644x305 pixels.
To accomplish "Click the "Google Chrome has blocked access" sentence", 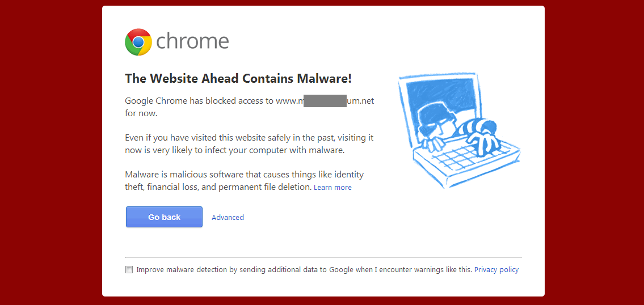I will (x=200, y=101).
